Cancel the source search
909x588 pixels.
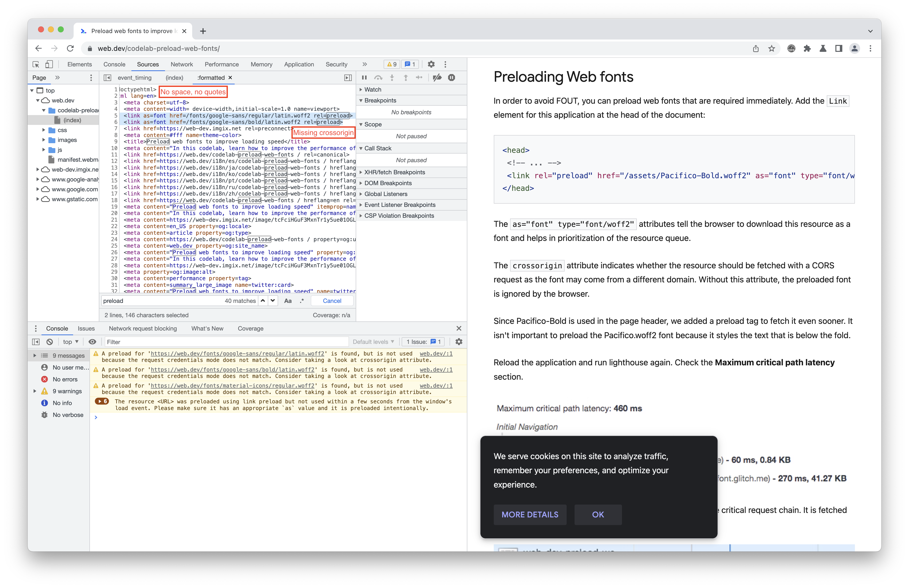[332, 301]
